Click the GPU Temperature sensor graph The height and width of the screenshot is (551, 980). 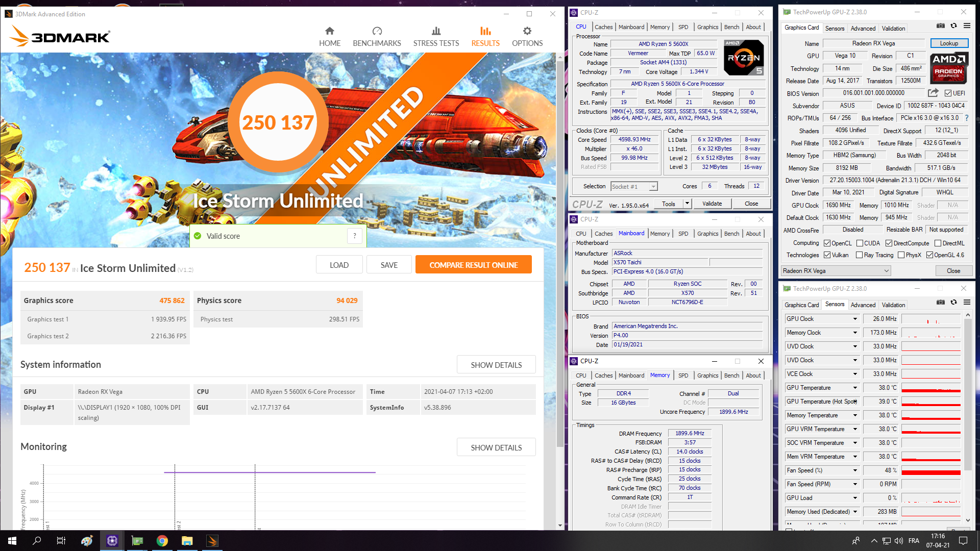point(931,388)
